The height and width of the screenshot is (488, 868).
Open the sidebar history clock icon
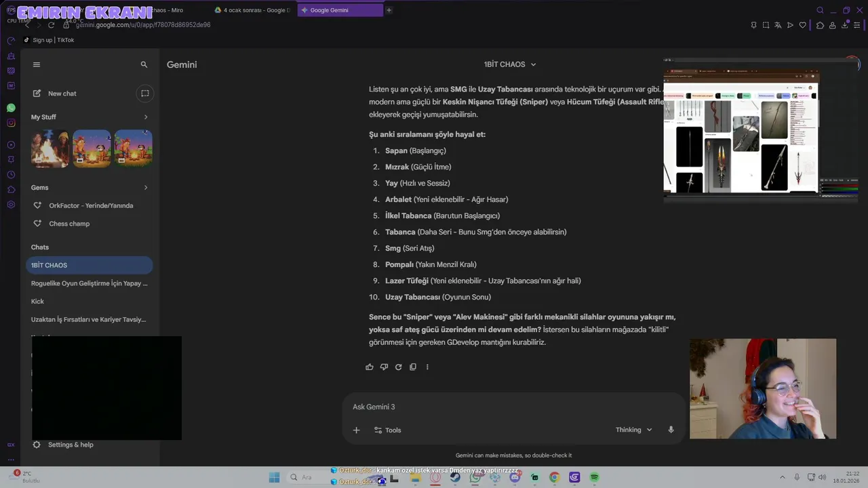(x=11, y=175)
